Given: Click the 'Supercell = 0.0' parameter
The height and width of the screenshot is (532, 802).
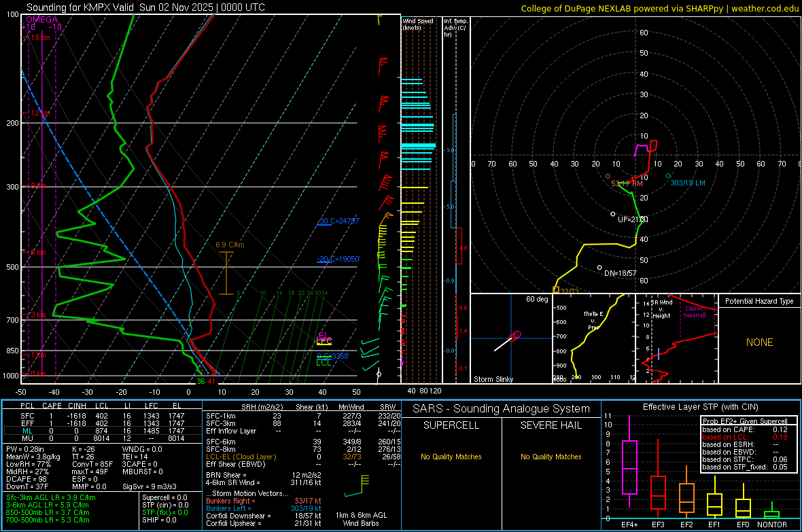Looking at the screenshot, I should tap(164, 497).
